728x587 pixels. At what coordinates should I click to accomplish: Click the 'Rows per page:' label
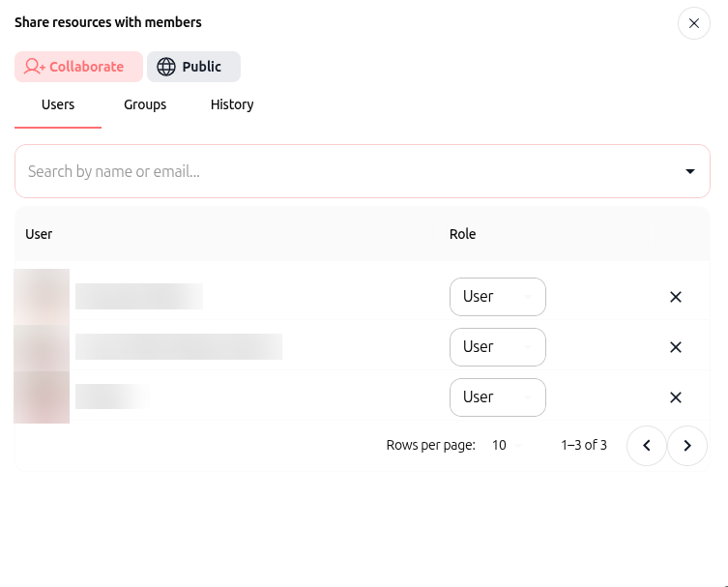431,446
